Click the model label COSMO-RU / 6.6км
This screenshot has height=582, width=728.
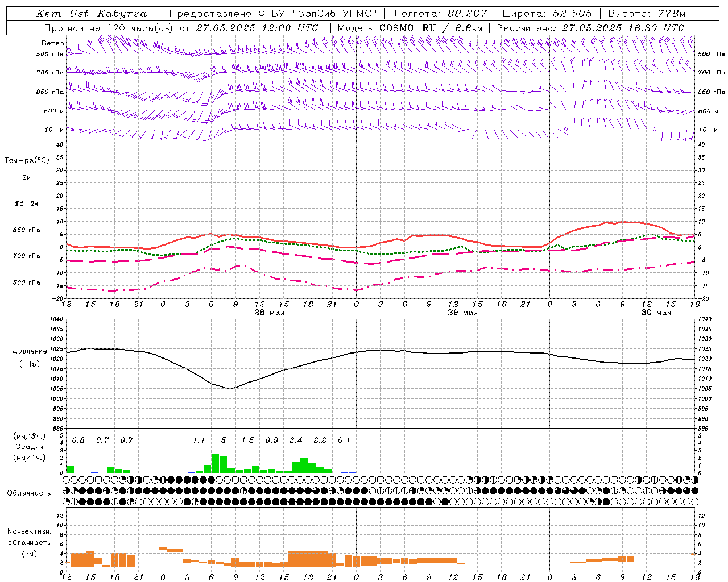(431, 28)
